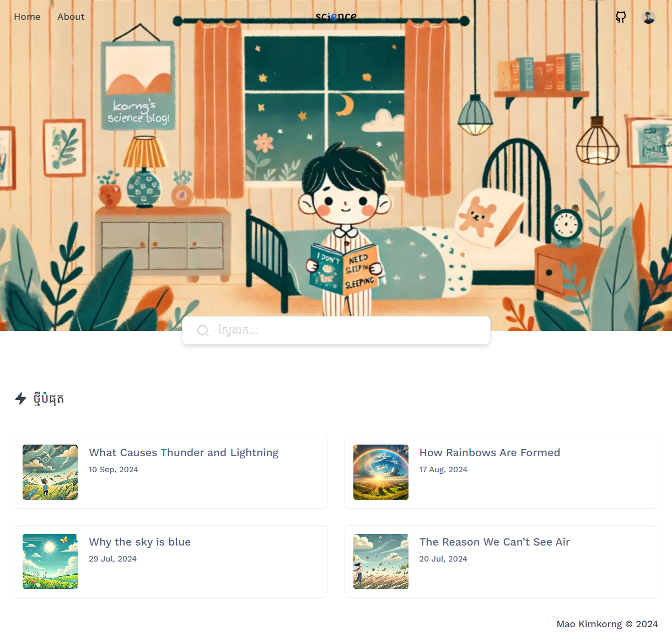This screenshot has width=672, height=636.
Task: Open the user avatar profile picture
Action: pos(649,17)
